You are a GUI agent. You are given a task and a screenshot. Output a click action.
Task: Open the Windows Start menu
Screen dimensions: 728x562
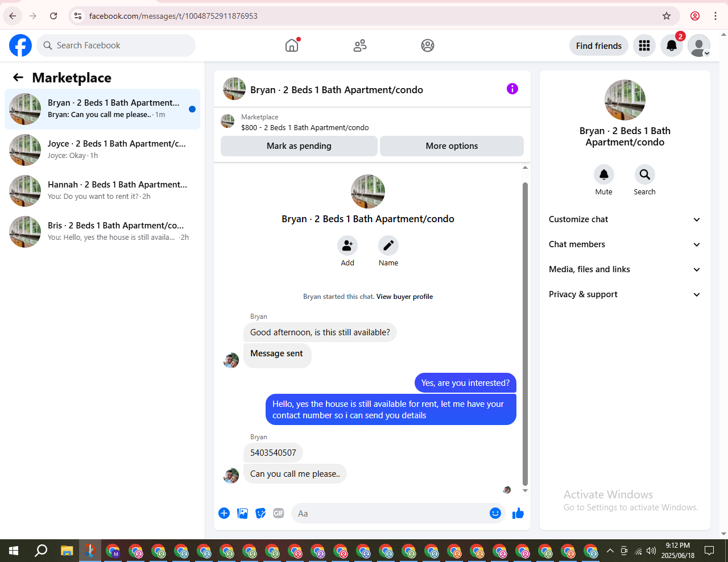14,551
